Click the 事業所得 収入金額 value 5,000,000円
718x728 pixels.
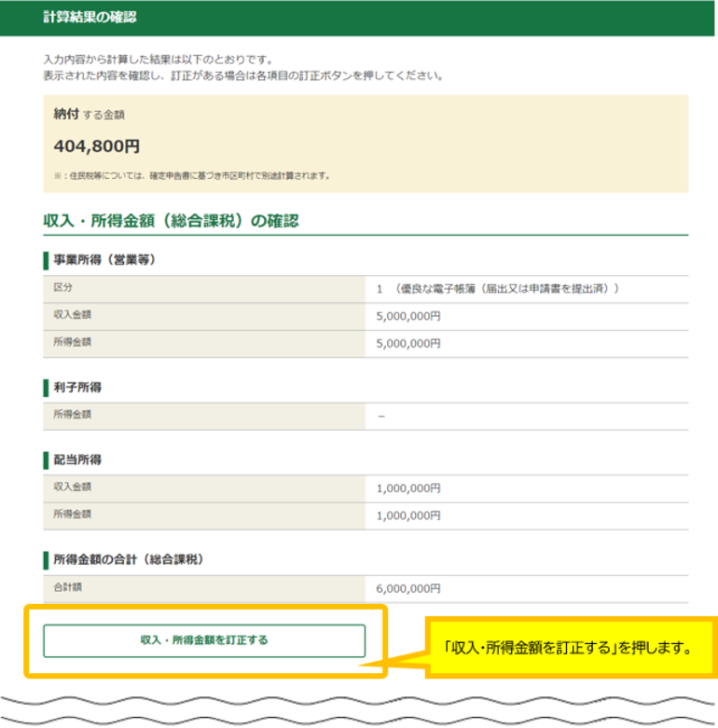tap(408, 316)
